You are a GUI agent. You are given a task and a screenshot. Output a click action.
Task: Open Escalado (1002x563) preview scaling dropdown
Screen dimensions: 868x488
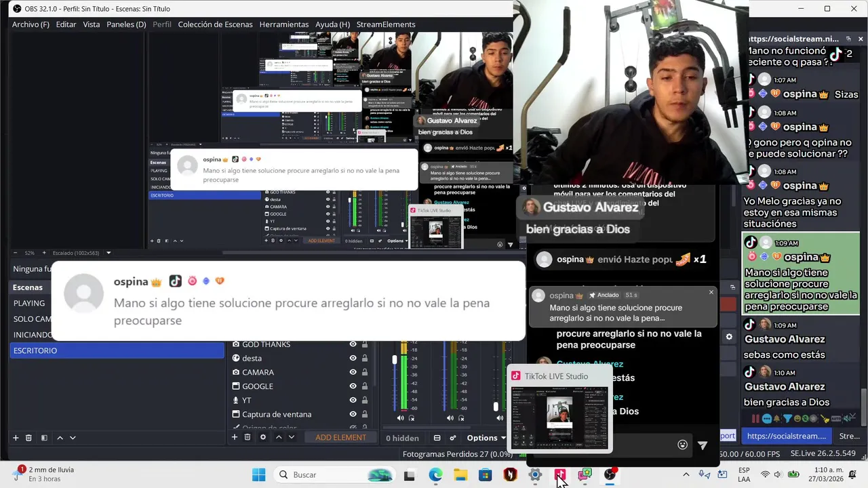click(81, 253)
